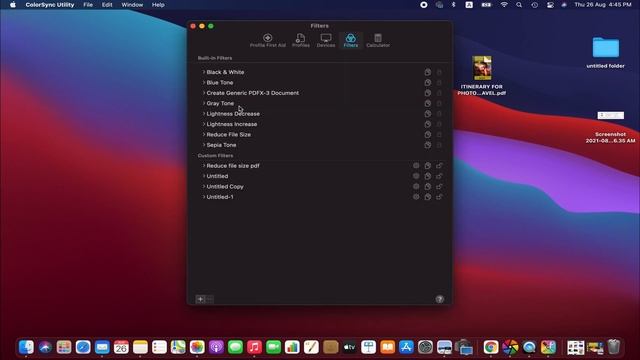640x360 pixels.
Task: Expand the Untitled Copy custom filter
Action: 204,187
